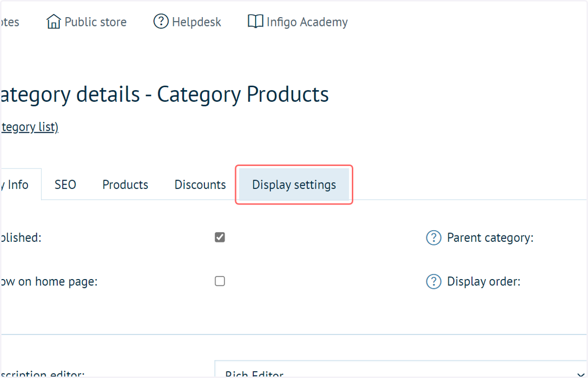The width and height of the screenshot is (588, 378).
Task: Select the Category Info tab
Action: tap(21, 185)
